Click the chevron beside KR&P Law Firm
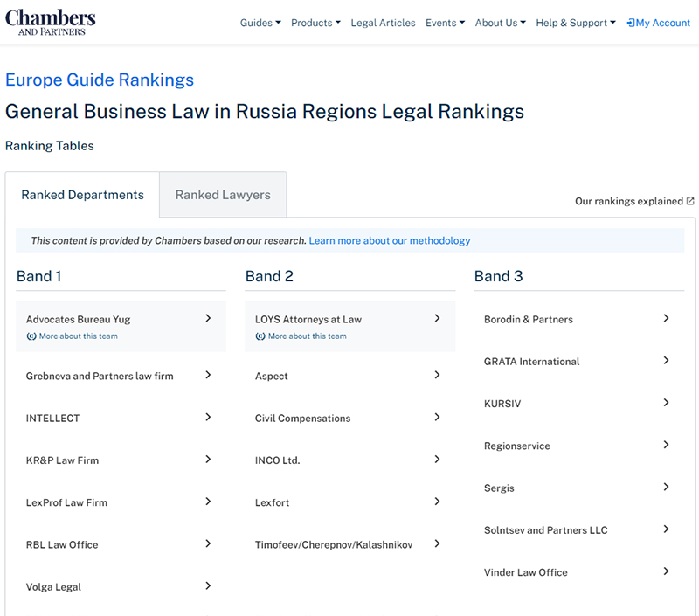This screenshot has width=699, height=616. pos(208,459)
